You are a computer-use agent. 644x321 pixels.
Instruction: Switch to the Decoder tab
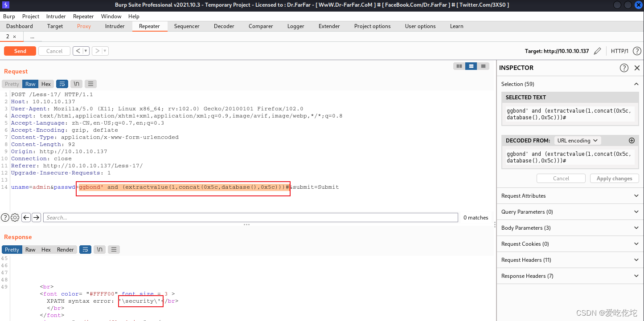pyautogui.click(x=224, y=26)
